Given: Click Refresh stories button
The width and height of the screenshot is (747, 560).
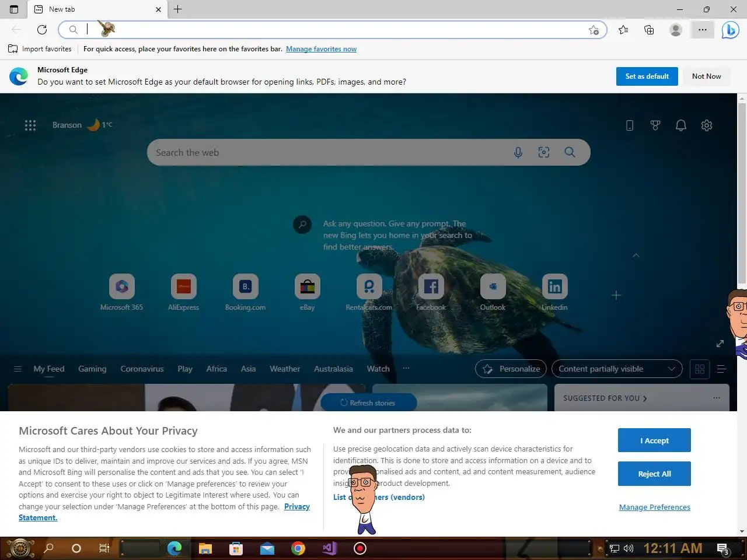Looking at the screenshot, I should tap(368, 402).
